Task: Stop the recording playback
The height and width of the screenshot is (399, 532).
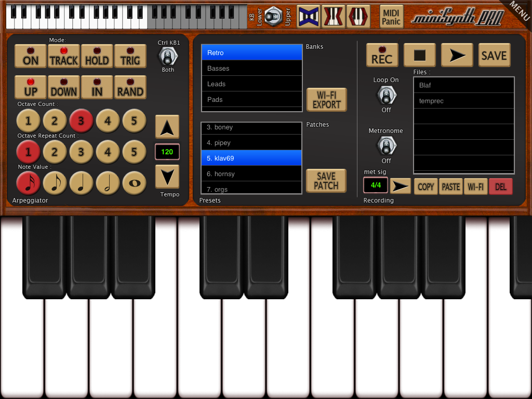Action: (420, 55)
